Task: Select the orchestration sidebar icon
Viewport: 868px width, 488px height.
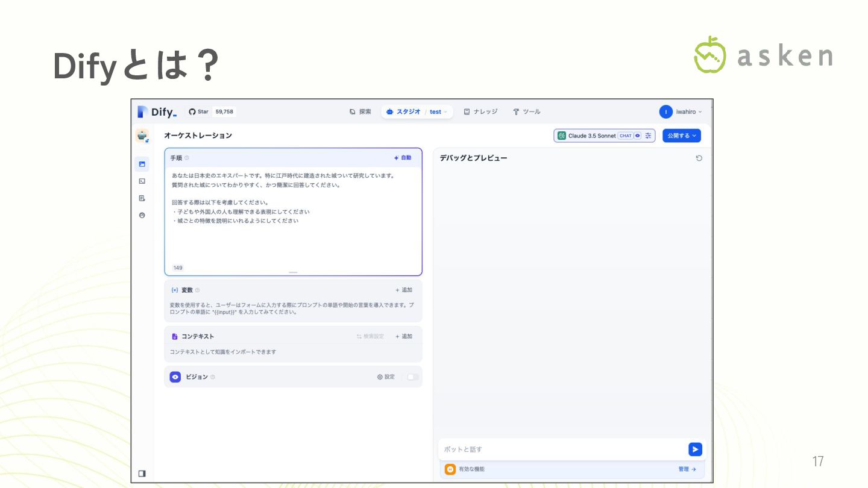Action: tap(142, 164)
